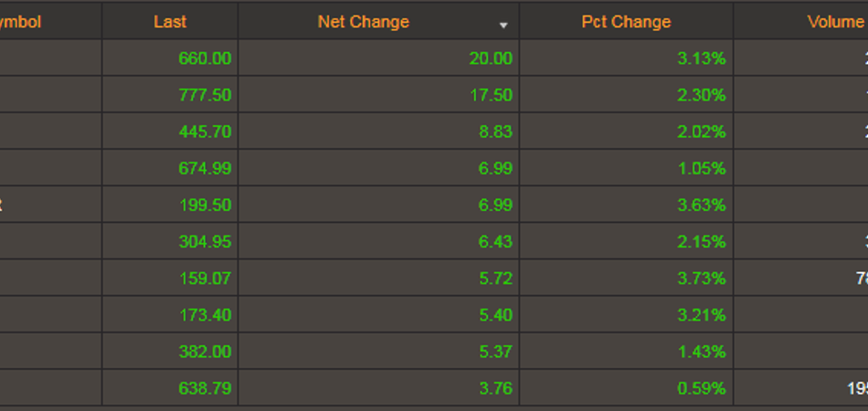The width and height of the screenshot is (868, 411).
Task: Sort by the Last column header
Action: point(170,22)
